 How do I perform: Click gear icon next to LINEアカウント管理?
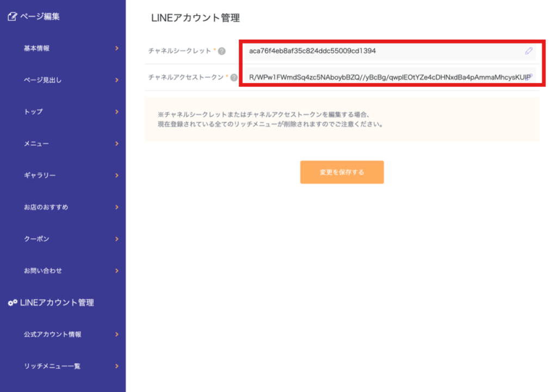12,303
